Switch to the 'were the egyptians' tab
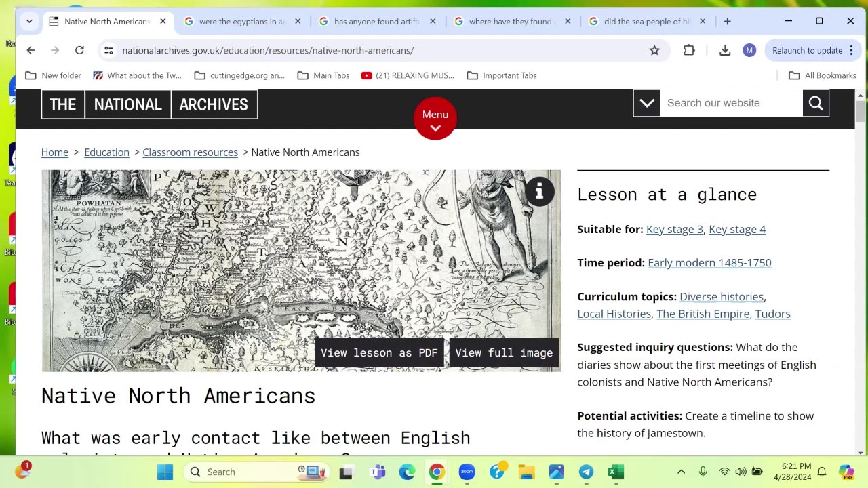Screen dimensions: 868x488 coord(235,21)
